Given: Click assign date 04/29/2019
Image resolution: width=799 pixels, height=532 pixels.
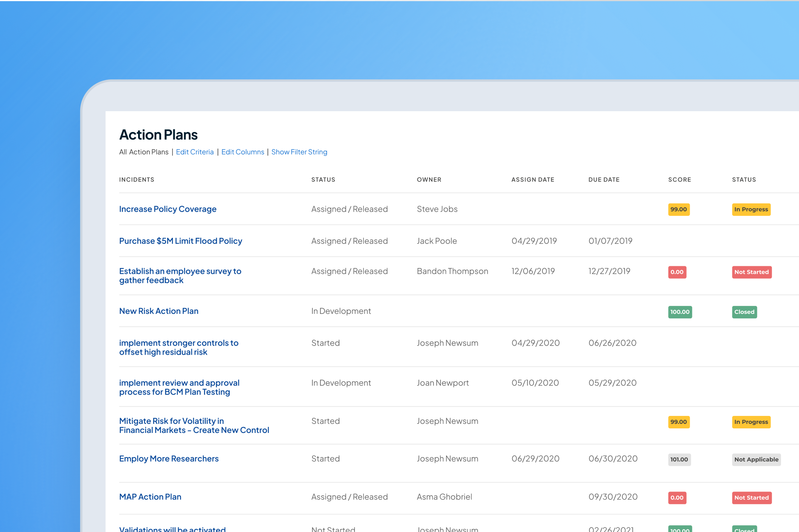Looking at the screenshot, I should [534, 241].
